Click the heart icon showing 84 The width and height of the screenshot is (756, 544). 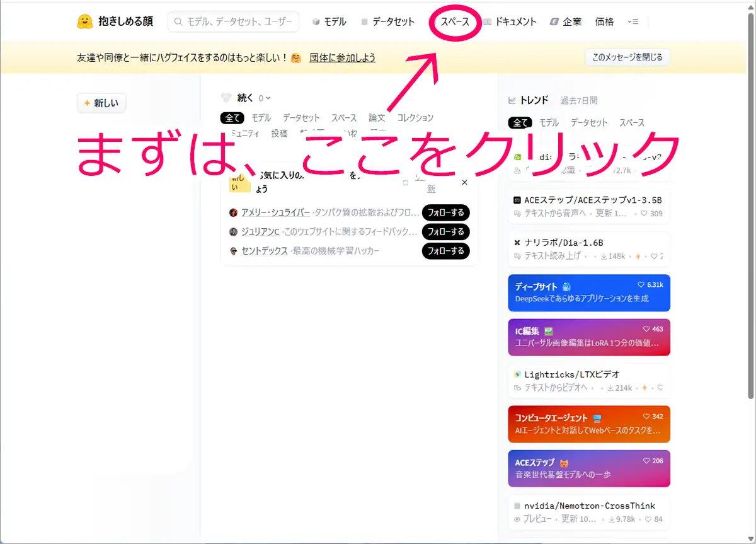[x=649, y=519]
